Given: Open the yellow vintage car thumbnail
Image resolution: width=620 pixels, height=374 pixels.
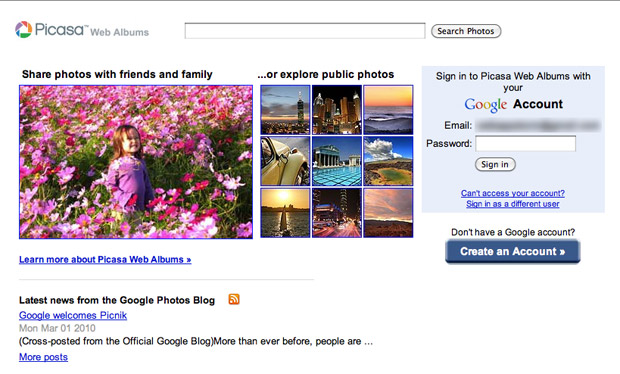Looking at the screenshot, I should coord(285,161).
